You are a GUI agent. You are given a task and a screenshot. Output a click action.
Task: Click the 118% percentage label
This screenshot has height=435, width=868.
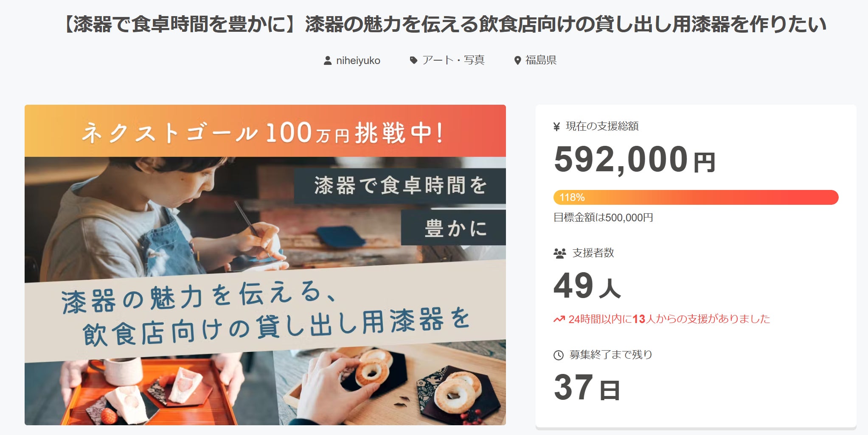point(572,198)
